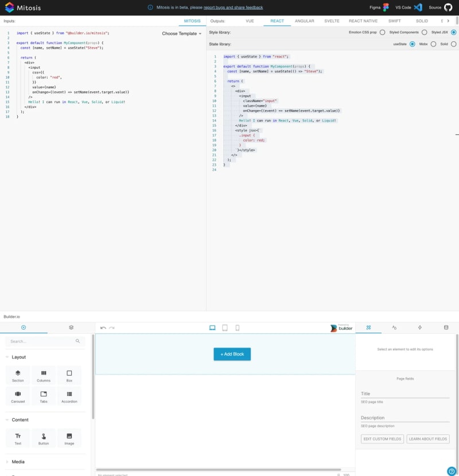Screen dimensions: 459x476
Task: Select the Button content block
Action: coord(44,439)
